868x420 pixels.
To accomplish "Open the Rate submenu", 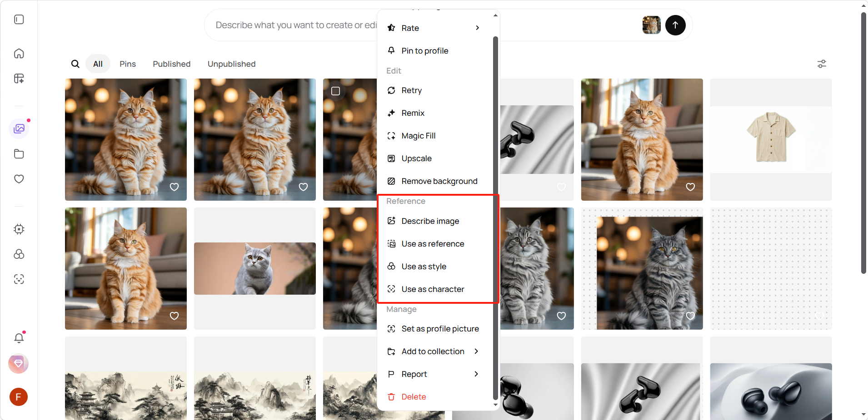I will (435, 28).
